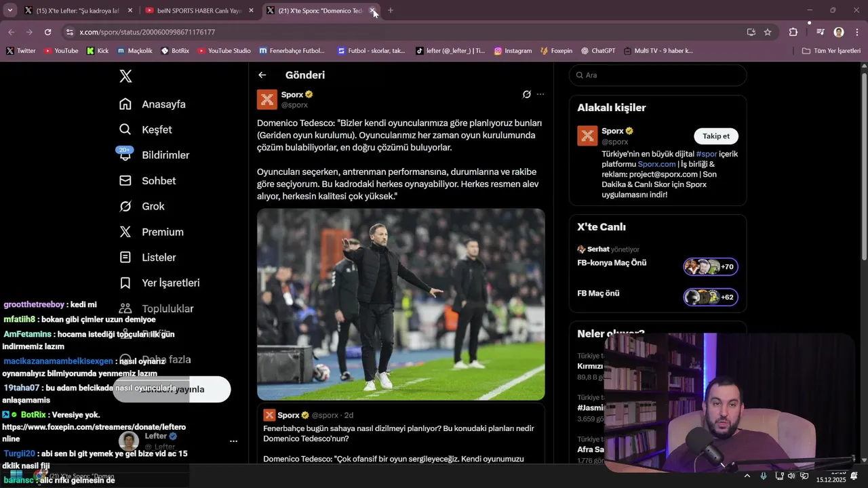Open Keşfet in the X sidebar
The height and width of the screenshot is (488, 868).
pos(145,129)
